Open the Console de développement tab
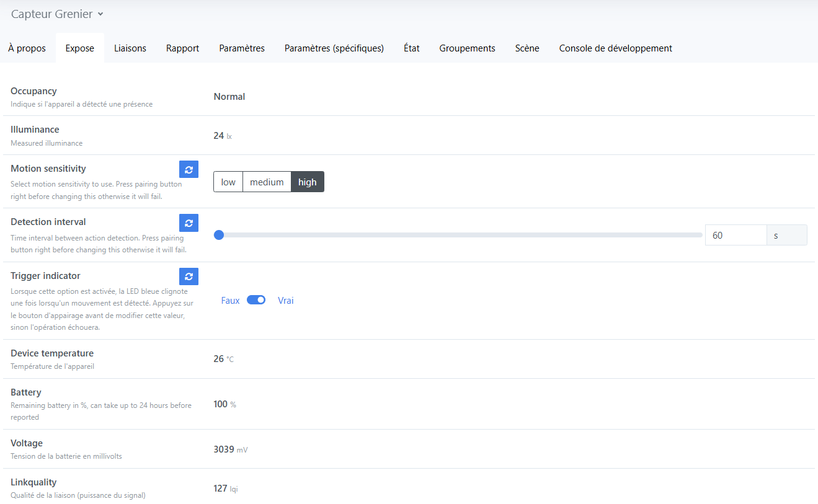Screen dimensions: 818x504 click(x=616, y=48)
